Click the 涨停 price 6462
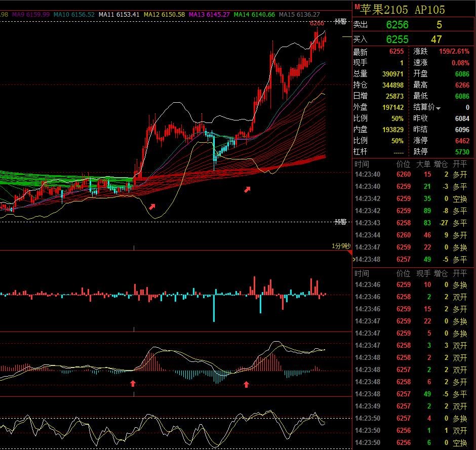Screen dimensions: 476x450 pos(462,141)
